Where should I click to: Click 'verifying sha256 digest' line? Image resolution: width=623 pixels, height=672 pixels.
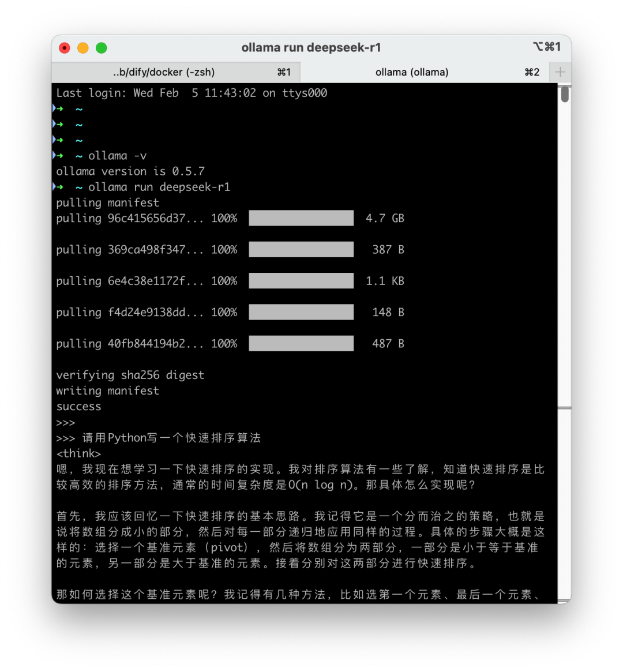point(130,375)
